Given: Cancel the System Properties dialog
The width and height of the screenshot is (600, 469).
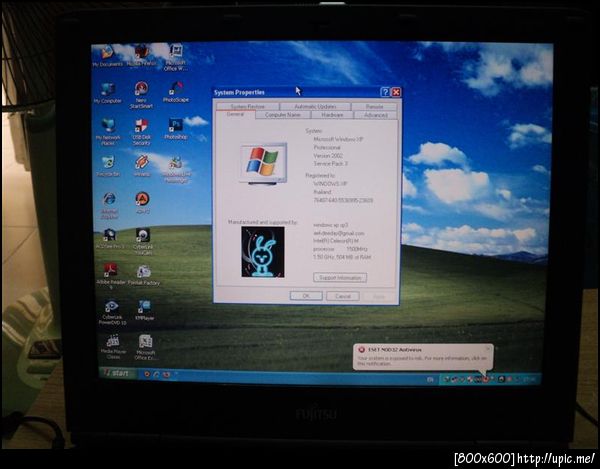Looking at the screenshot, I should [342, 296].
